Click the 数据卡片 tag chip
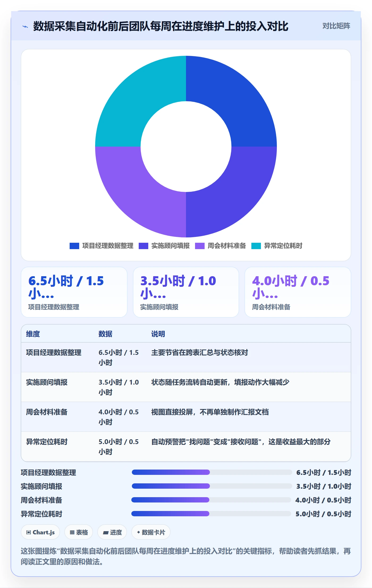The image size is (372, 588). (x=151, y=532)
